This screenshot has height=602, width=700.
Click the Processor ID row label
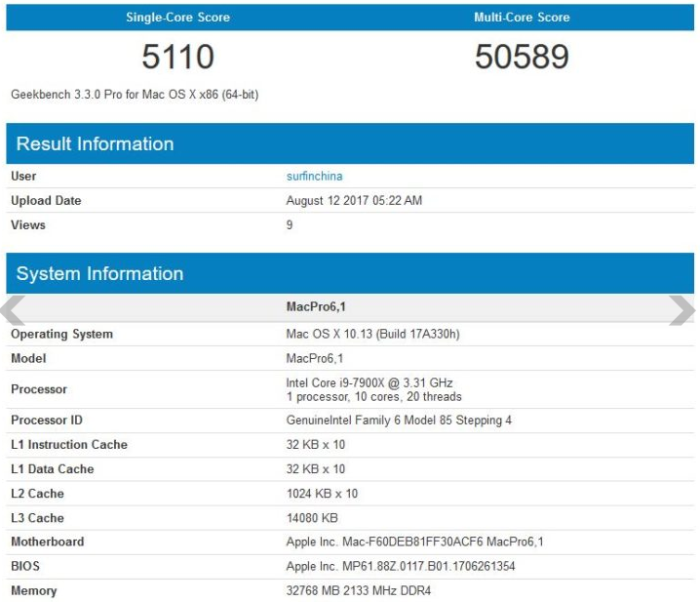47,421
